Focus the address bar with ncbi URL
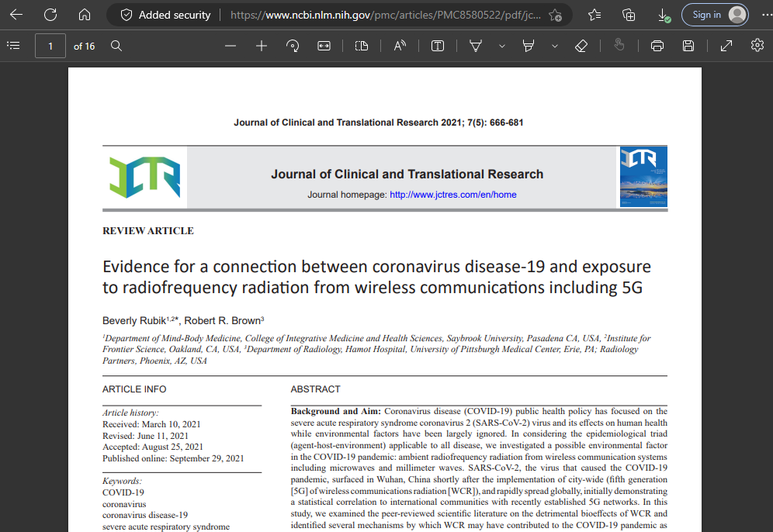 coord(385,16)
